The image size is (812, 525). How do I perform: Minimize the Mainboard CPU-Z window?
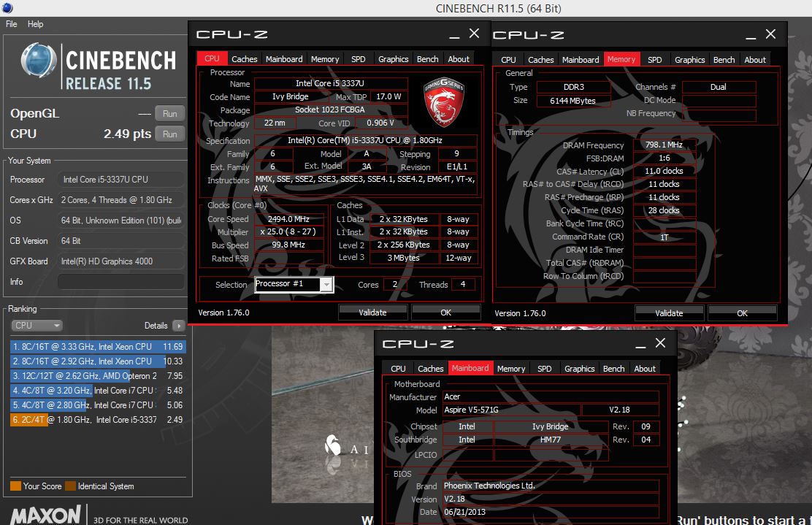[640, 345]
